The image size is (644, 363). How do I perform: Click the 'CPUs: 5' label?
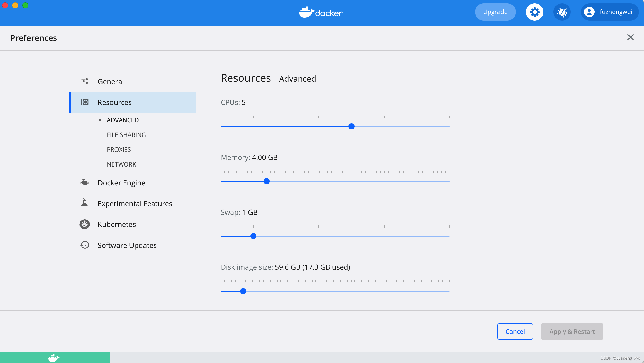233,102
